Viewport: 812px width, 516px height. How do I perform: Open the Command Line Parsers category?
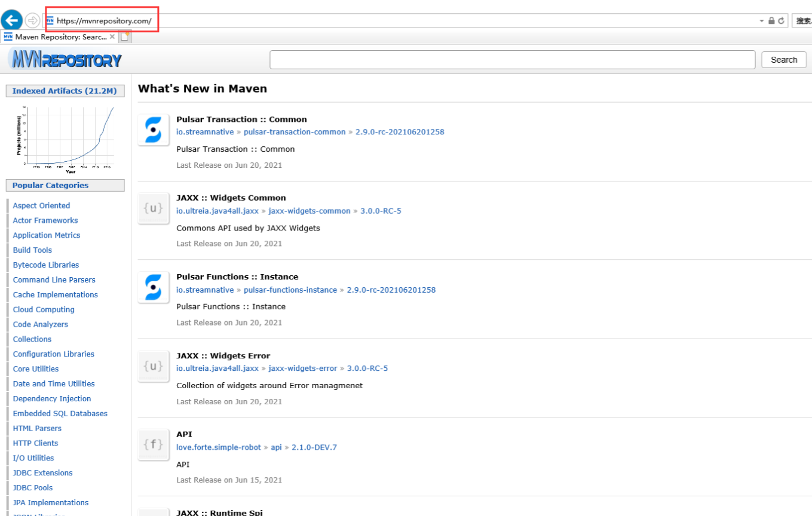[x=54, y=279]
